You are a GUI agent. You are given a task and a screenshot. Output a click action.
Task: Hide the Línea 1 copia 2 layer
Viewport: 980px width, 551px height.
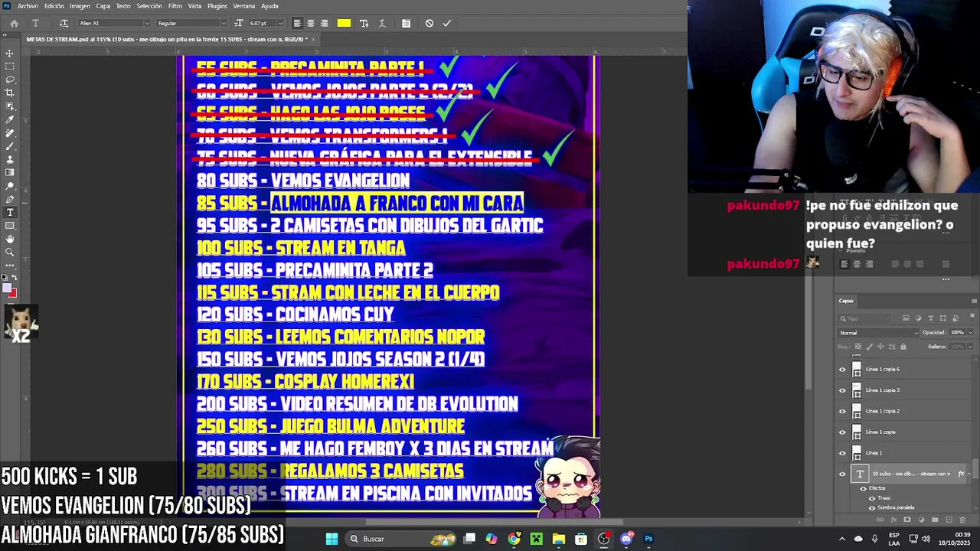(842, 411)
